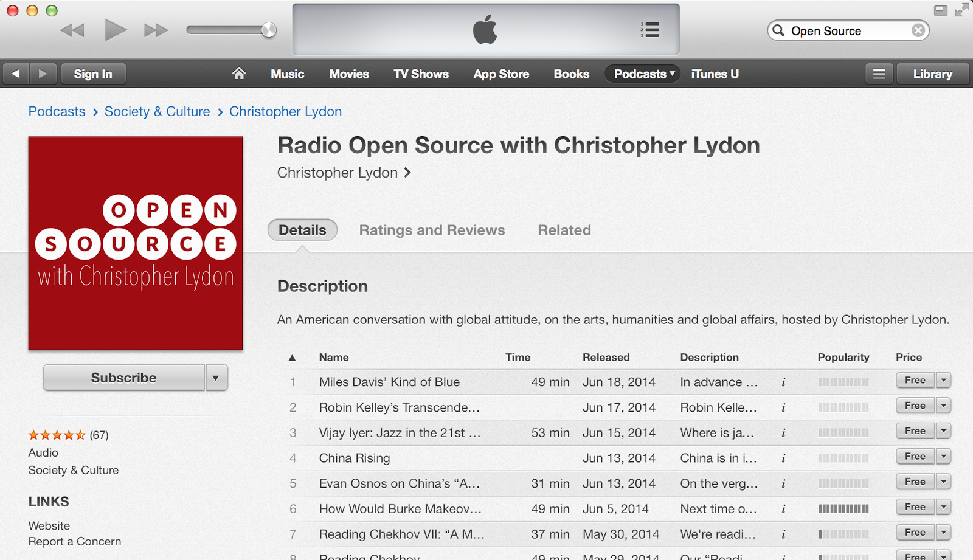The width and height of the screenshot is (973, 560).
Task: Enter full screen mode with arrows icon
Action: coord(962,10)
